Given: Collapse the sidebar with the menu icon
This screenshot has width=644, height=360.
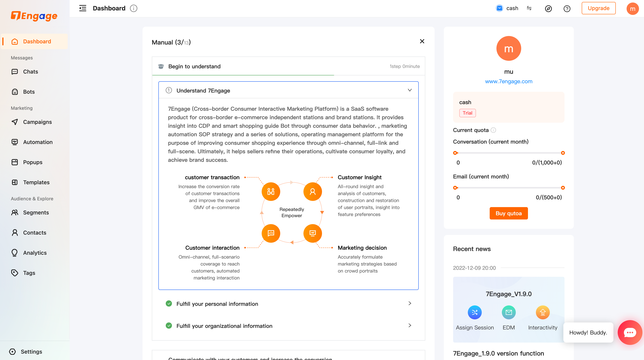Looking at the screenshot, I should (x=83, y=8).
